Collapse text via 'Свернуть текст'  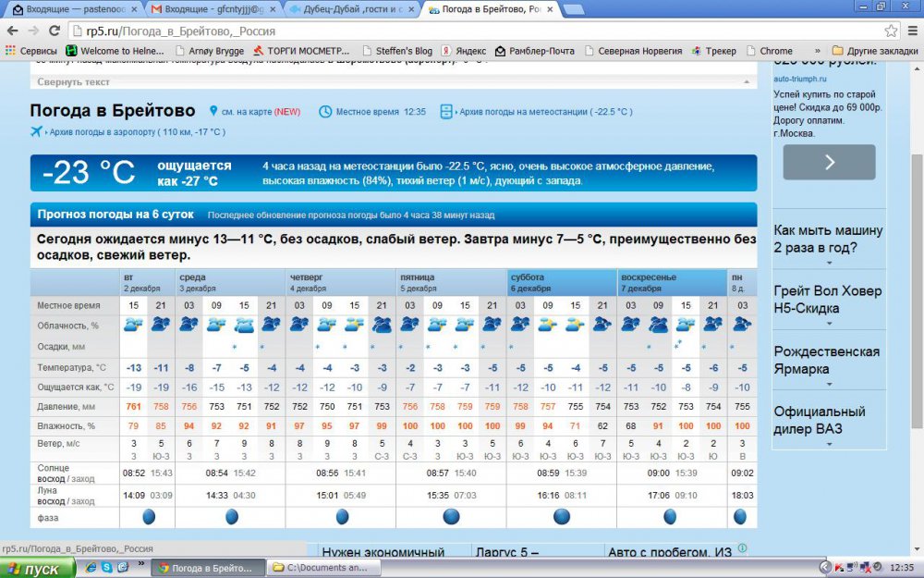click(x=74, y=82)
